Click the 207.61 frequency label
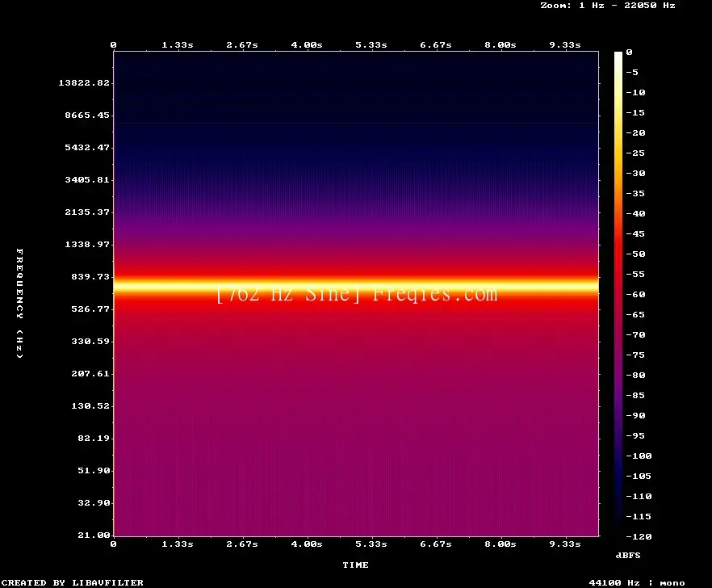 pos(90,373)
